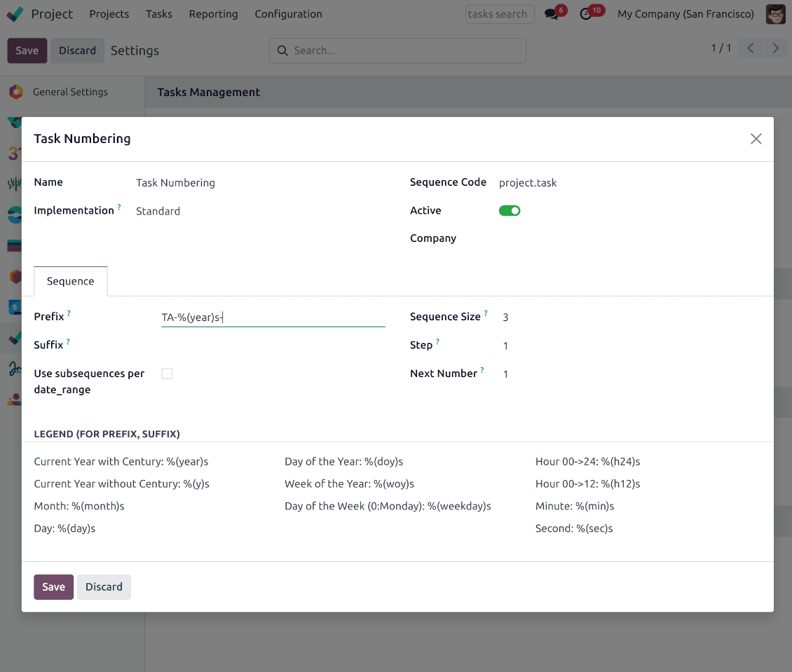Go to next record arrow
792x672 pixels.
point(775,48)
